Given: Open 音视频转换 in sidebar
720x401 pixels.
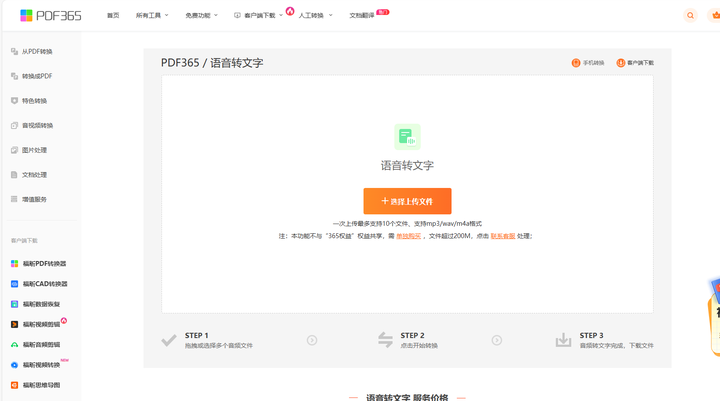Looking at the screenshot, I should [x=38, y=125].
